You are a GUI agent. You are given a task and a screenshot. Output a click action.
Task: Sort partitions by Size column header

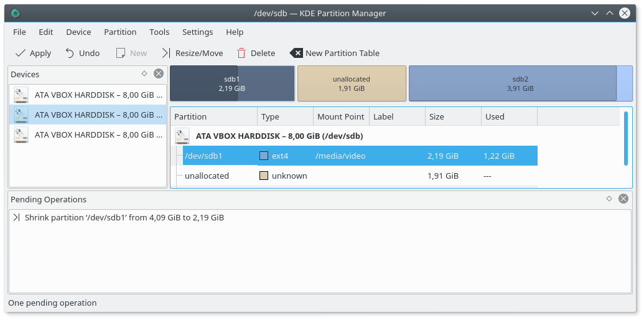[452, 116]
